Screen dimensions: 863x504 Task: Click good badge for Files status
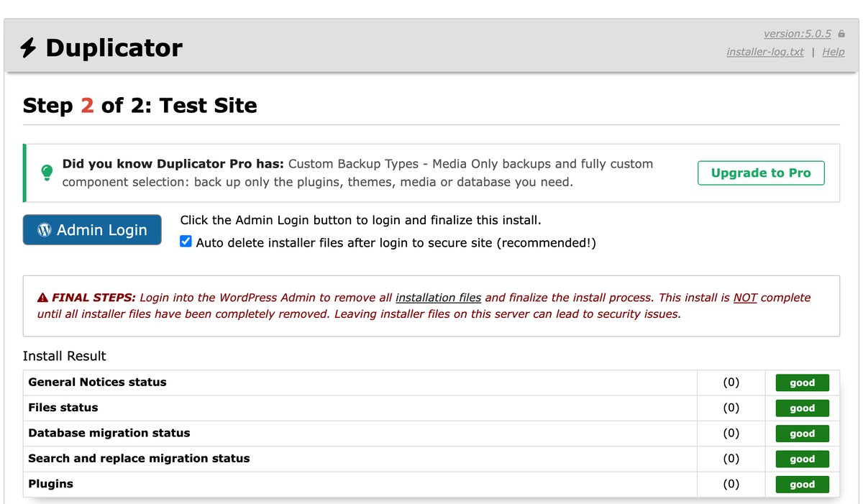(802, 408)
